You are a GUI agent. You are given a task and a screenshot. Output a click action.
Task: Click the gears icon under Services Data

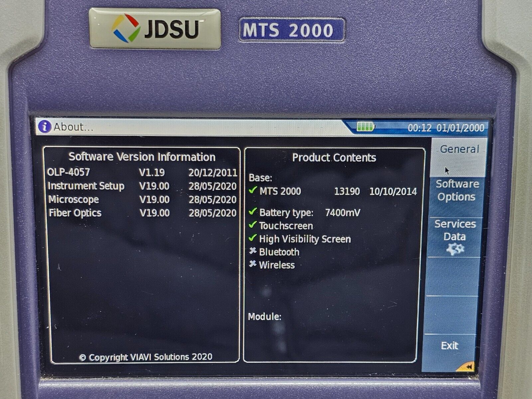click(455, 249)
